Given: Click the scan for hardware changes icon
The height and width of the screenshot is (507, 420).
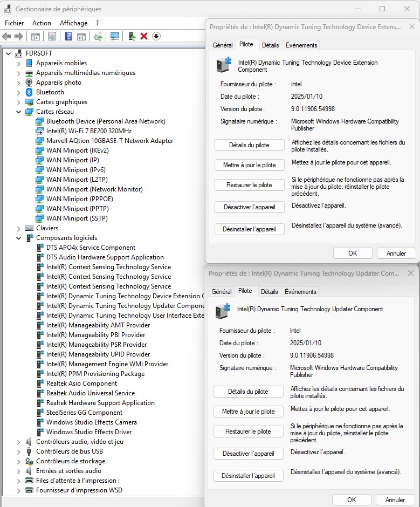Looking at the screenshot, I should coord(115,36).
